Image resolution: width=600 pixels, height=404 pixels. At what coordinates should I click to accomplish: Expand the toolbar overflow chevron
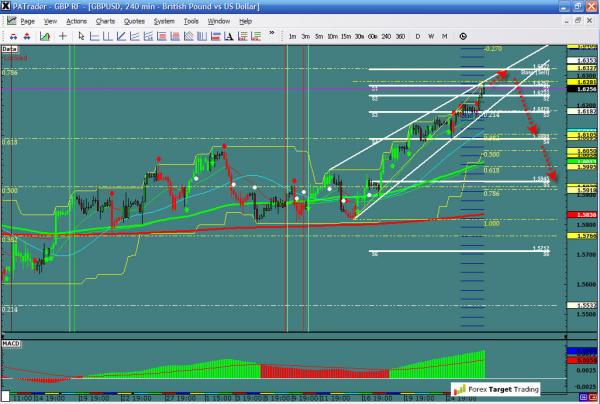(x=270, y=37)
